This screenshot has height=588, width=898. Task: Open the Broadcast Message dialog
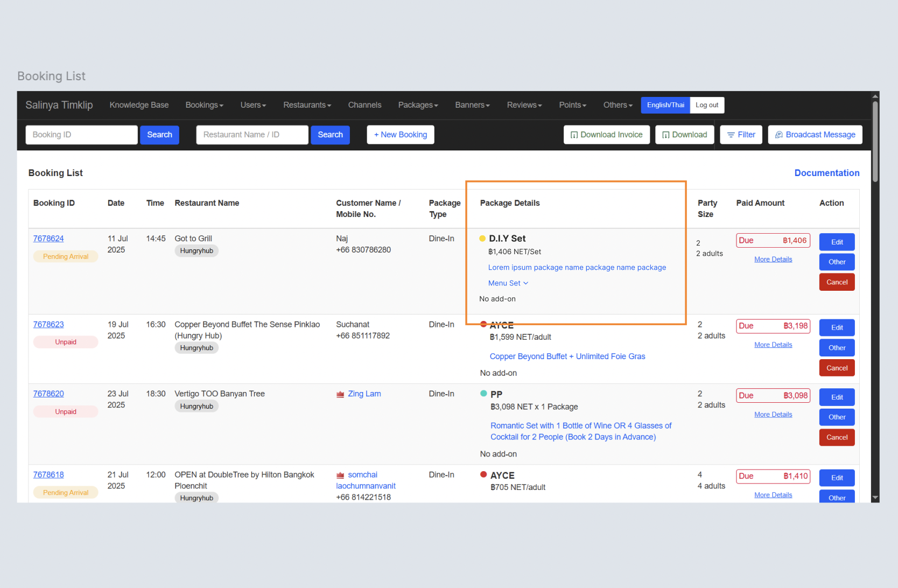tap(815, 135)
